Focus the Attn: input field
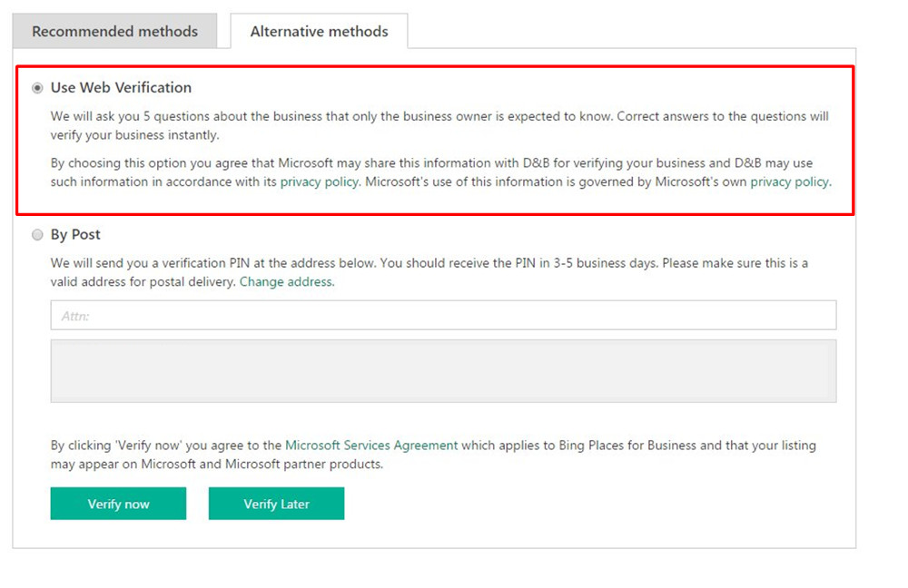Image resolution: width=908 pixels, height=588 pixels. [x=443, y=316]
